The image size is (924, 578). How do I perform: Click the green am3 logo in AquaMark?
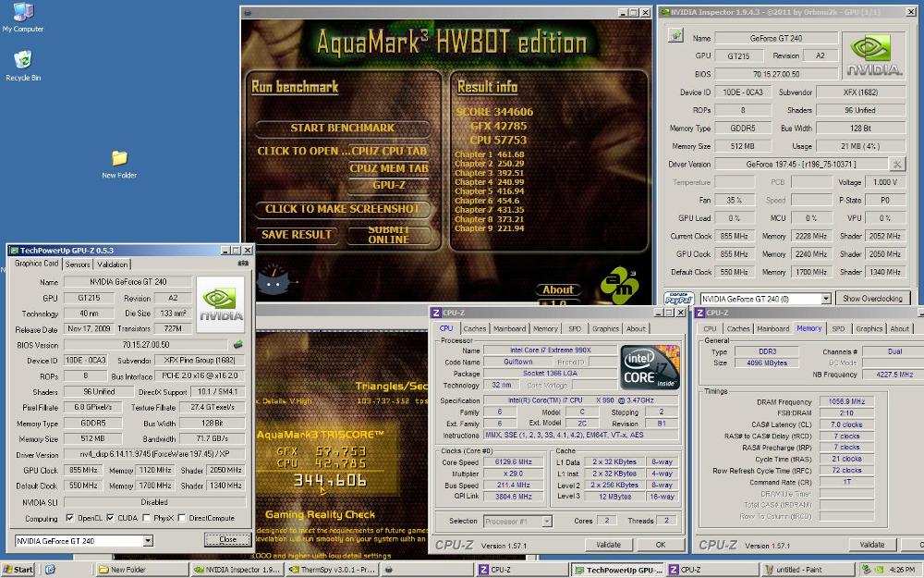618,286
